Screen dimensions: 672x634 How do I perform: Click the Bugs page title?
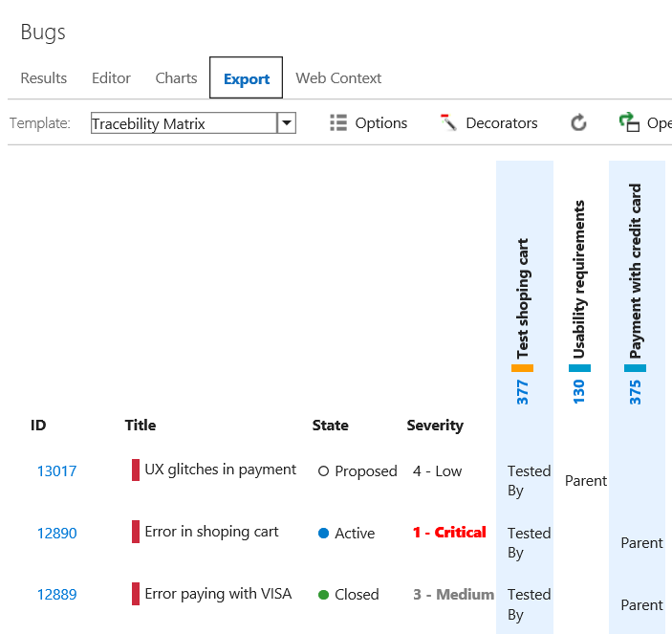(43, 33)
